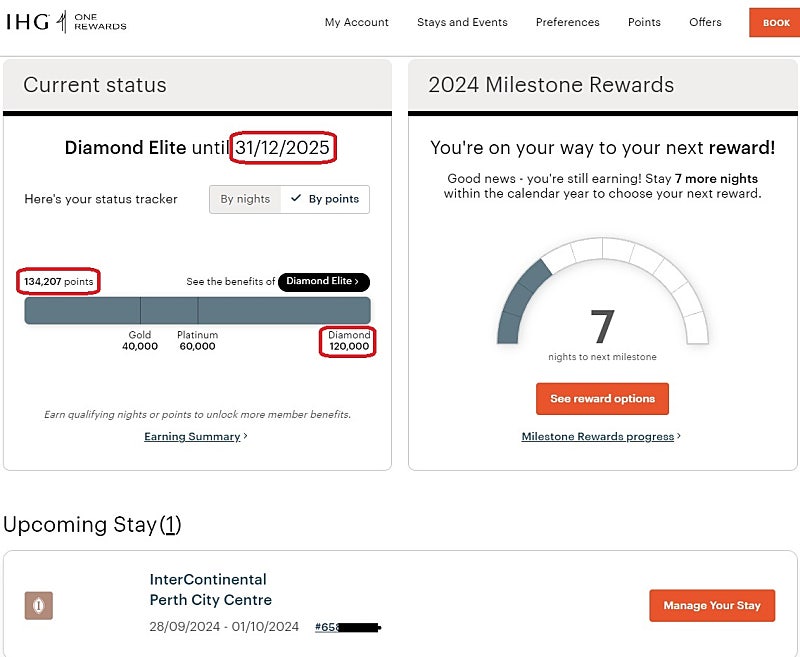Click the Diamond 120,000 threshold label

coord(349,340)
